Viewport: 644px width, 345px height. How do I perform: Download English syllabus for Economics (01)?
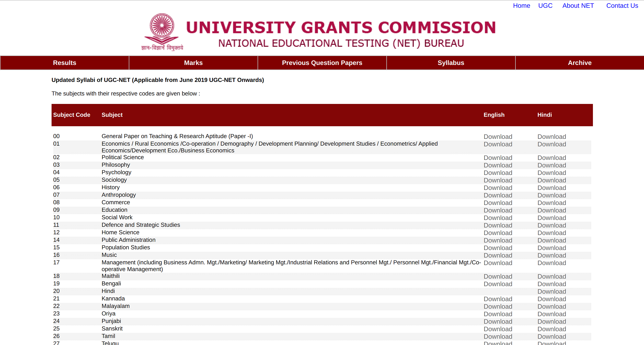click(x=498, y=144)
